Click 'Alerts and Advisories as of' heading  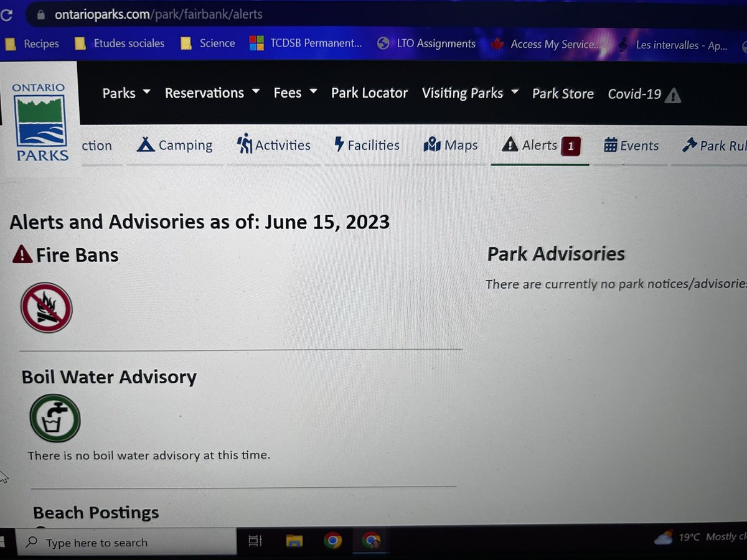click(200, 222)
